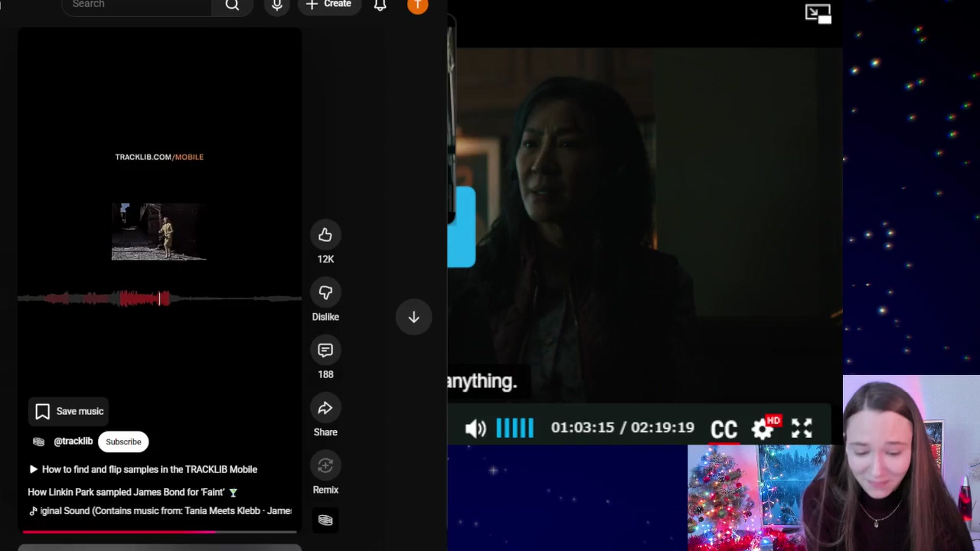The height and width of the screenshot is (551, 980).
Task: Share the tracklib Short
Action: [x=326, y=408]
